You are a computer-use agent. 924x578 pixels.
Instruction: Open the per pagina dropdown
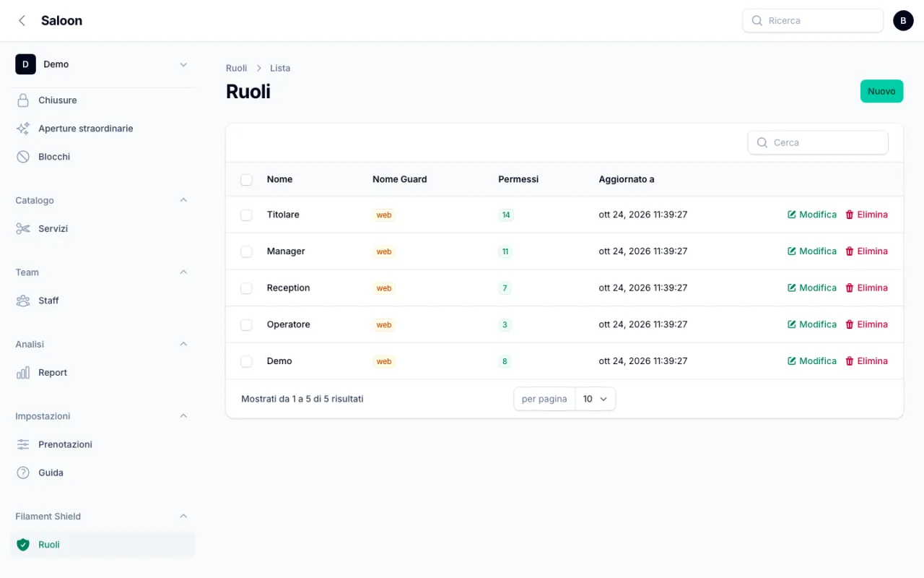click(596, 399)
